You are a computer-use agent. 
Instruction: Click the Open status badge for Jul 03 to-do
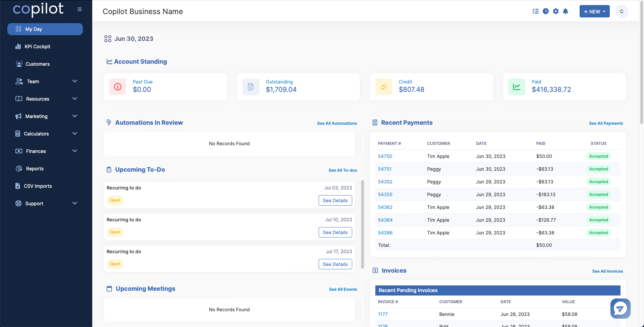point(115,200)
